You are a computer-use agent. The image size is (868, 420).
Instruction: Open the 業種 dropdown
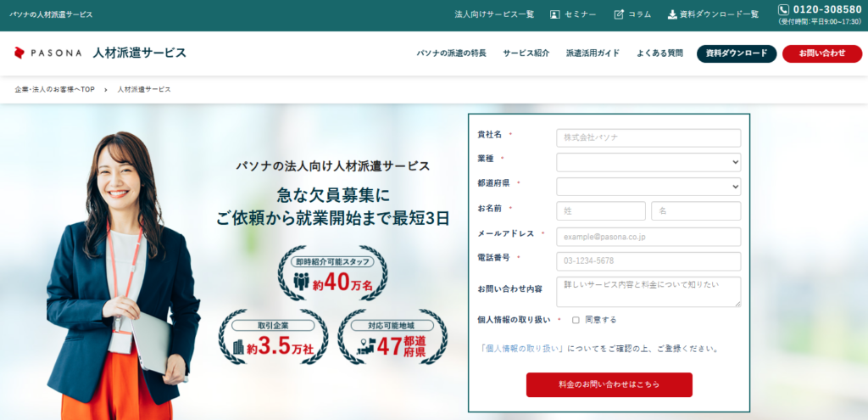coord(648,162)
